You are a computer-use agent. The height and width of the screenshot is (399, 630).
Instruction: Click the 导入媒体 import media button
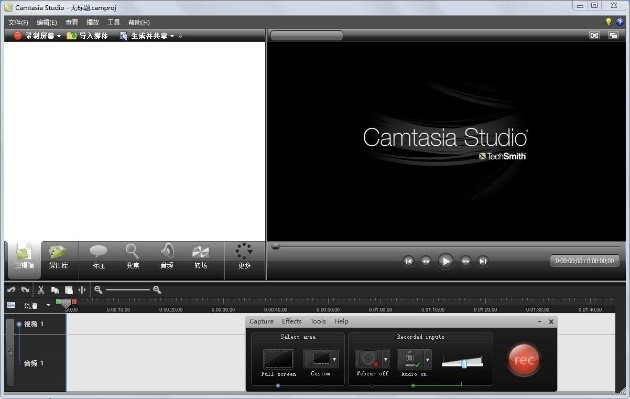point(87,36)
